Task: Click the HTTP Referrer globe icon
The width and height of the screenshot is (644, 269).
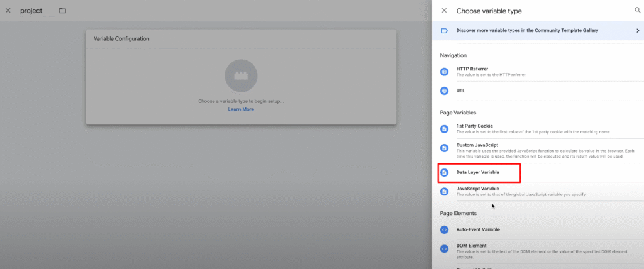Action: click(444, 72)
